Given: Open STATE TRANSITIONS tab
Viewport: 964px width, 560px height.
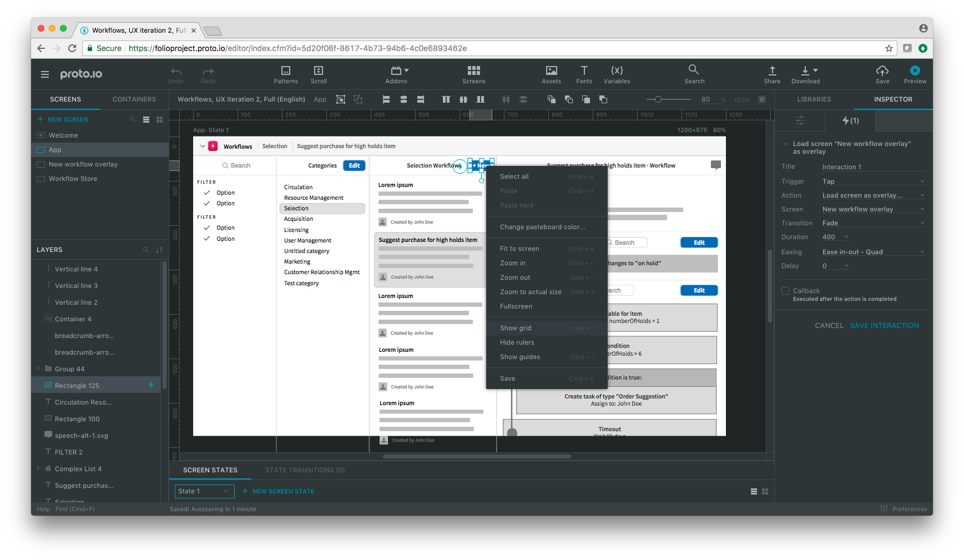Looking at the screenshot, I should tap(305, 470).
